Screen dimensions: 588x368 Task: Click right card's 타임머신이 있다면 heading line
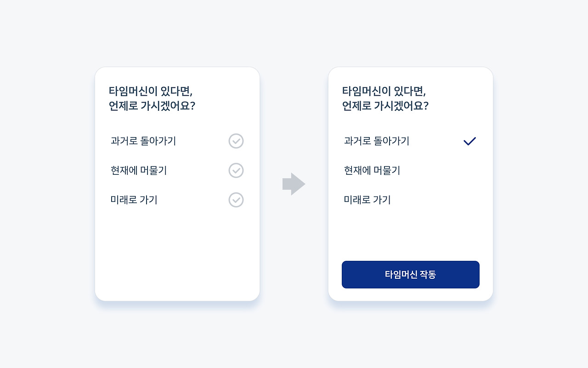click(384, 91)
